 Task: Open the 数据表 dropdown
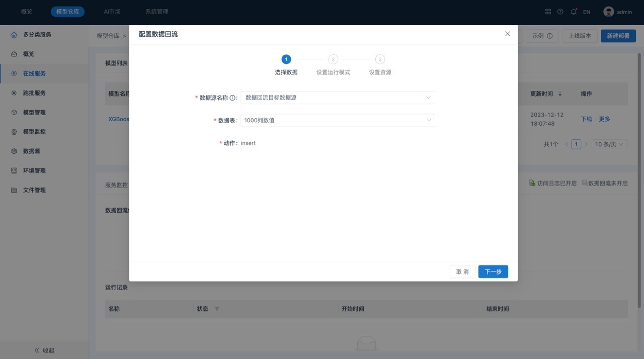[x=338, y=120]
